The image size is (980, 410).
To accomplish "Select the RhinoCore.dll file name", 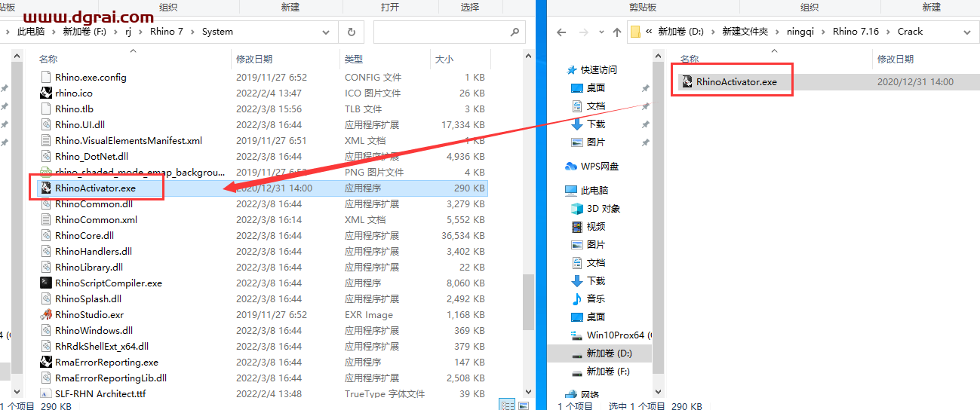I will (x=84, y=235).
